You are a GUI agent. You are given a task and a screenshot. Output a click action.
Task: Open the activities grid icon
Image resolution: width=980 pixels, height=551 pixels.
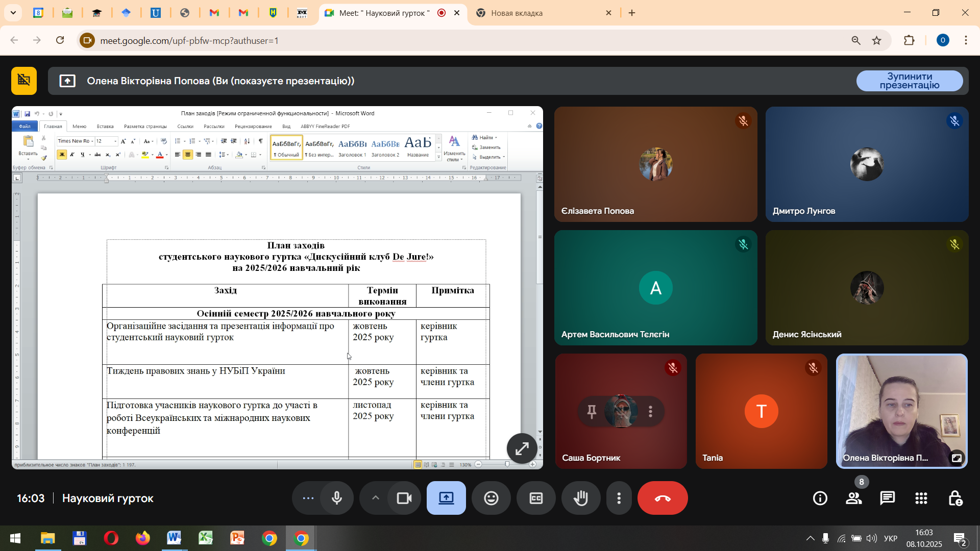coord(921,498)
